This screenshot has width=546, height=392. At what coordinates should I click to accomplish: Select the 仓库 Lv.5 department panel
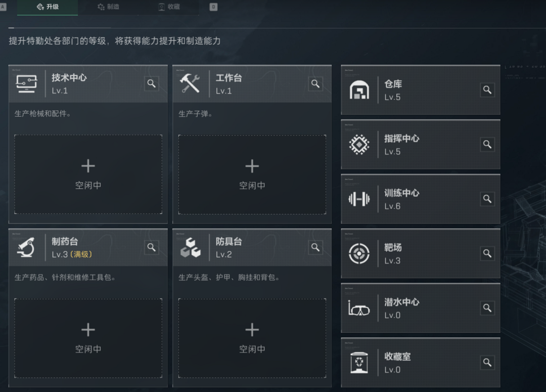click(x=421, y=90)
